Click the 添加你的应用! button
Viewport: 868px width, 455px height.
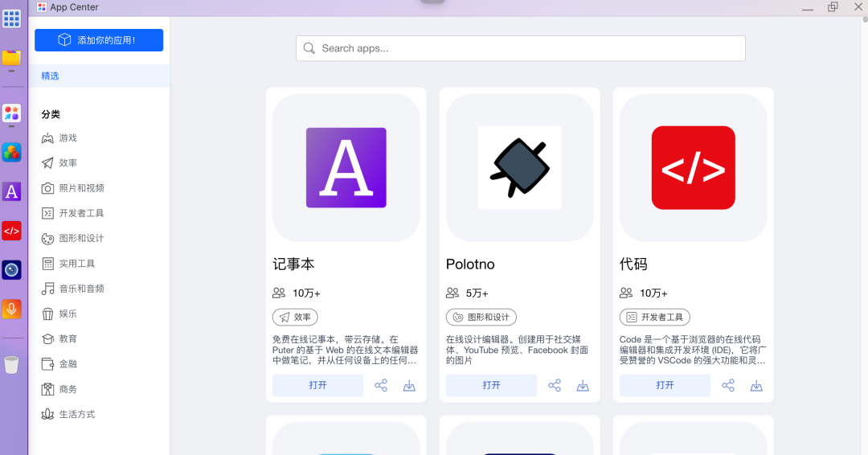click(99, 40)
